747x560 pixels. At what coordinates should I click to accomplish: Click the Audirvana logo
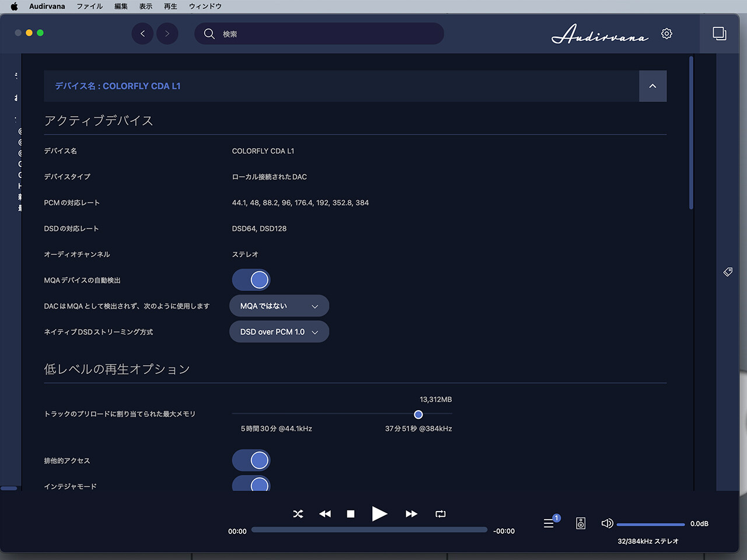[600, 34]
